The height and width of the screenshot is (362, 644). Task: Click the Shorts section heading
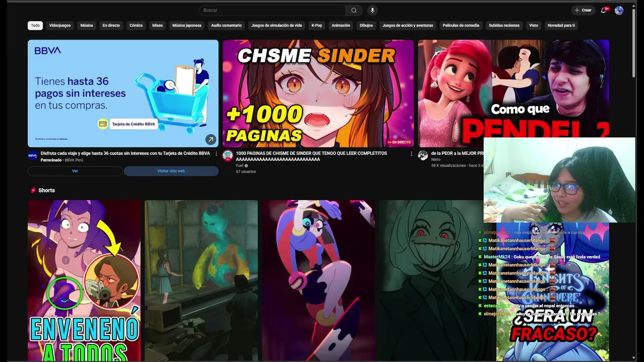tap(47, 190)
